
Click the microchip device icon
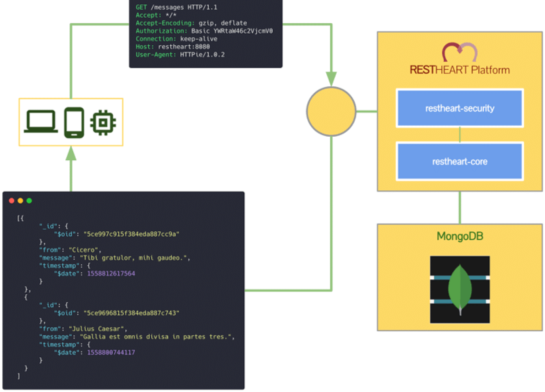pos(103,123)
